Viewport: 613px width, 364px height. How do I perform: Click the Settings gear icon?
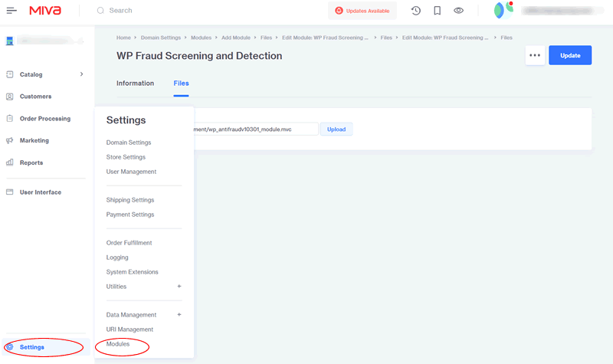10,347
